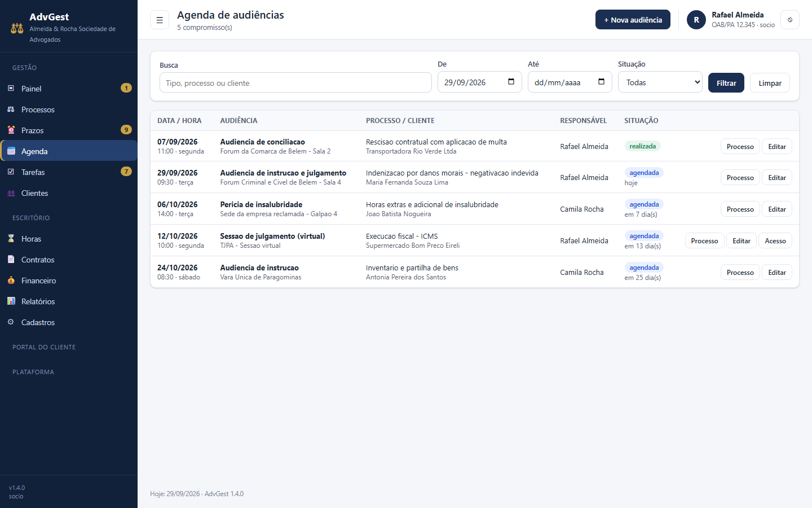Click the logout icon beside user profile
Viewport: 812px width, 508px height.
(x=790, y=20)
